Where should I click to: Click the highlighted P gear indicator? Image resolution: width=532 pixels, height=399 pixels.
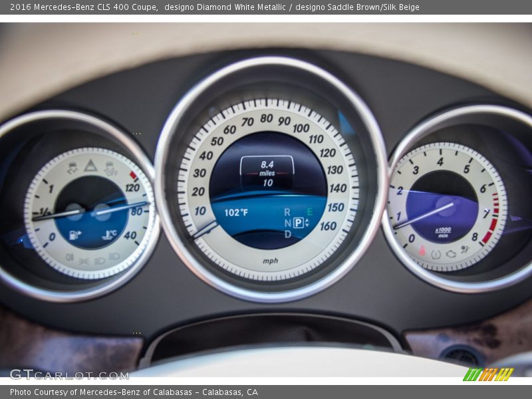click(299, 223)
